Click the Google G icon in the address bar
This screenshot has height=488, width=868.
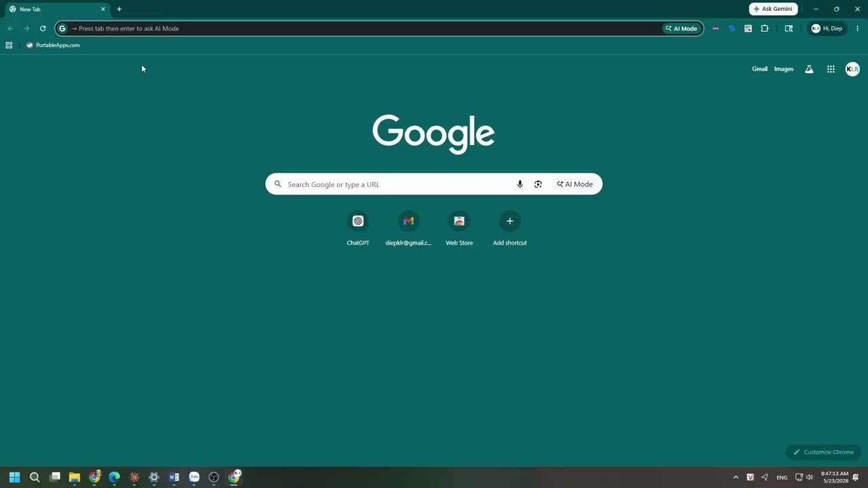tap(62, 28)
